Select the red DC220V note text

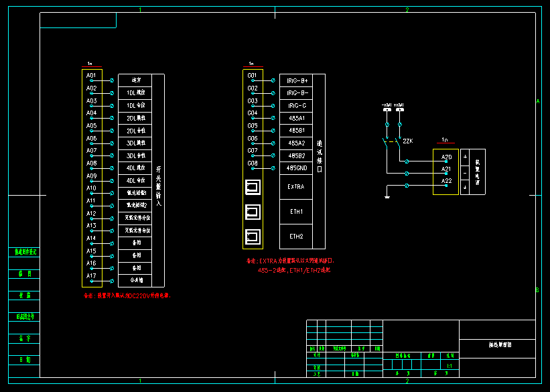coord(127,295)
